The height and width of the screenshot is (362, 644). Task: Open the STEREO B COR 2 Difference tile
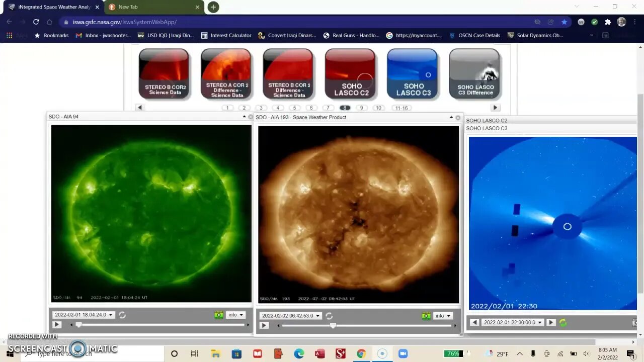click(x=288, y=73)
